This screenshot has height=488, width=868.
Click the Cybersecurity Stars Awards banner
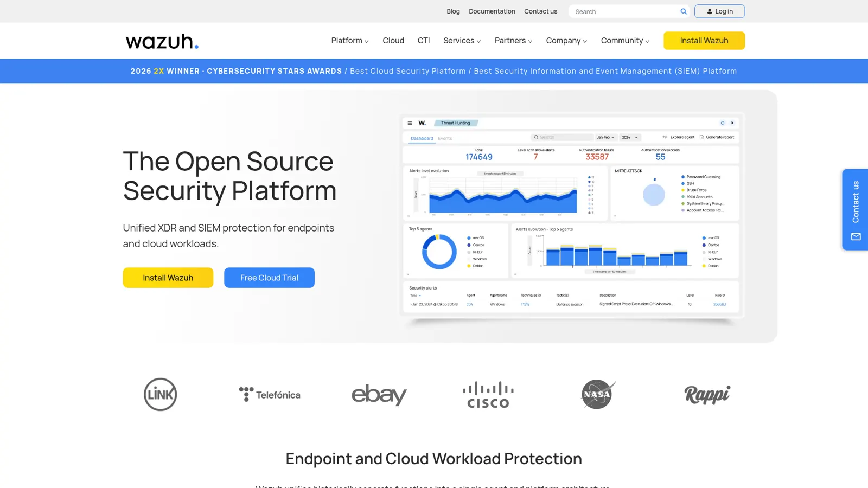tap(433, 71)
